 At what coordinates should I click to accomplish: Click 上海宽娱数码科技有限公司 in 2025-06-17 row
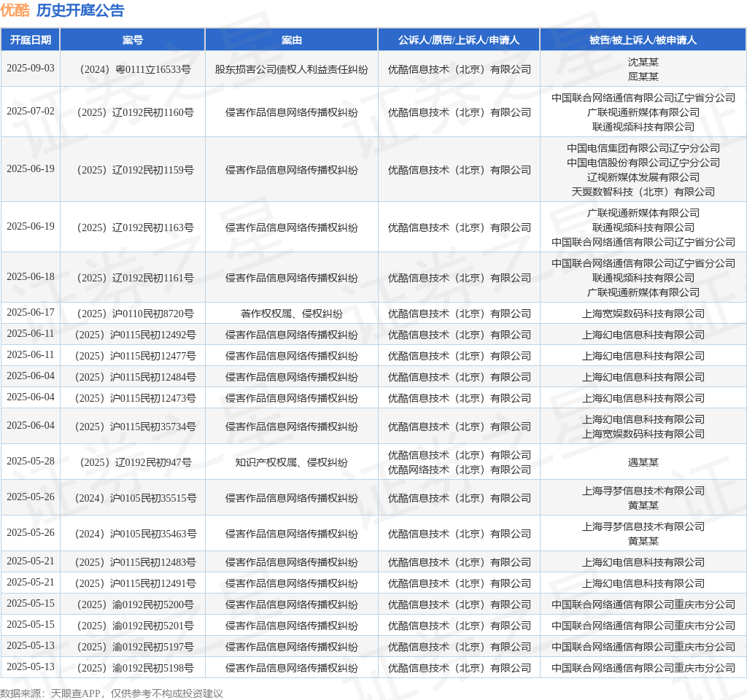tap(643, 314)
